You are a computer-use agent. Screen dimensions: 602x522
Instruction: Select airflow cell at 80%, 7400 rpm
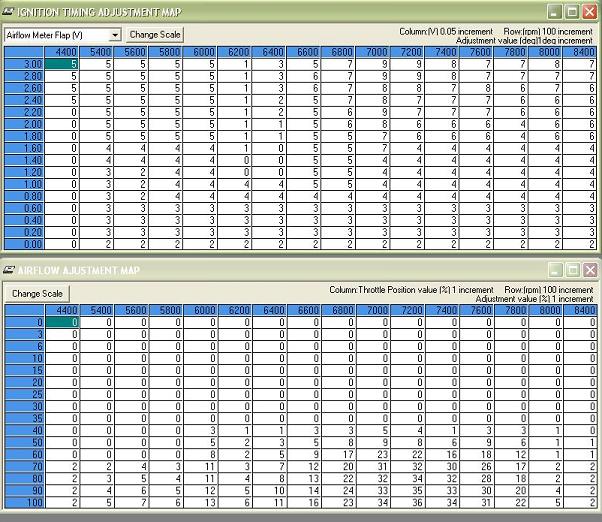(x=442, y=479)
